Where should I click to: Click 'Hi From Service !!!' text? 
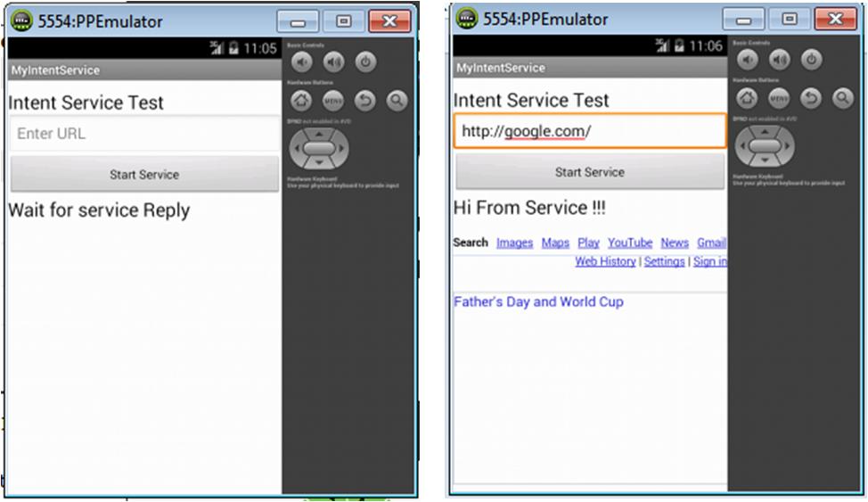[x=529, y=208]
